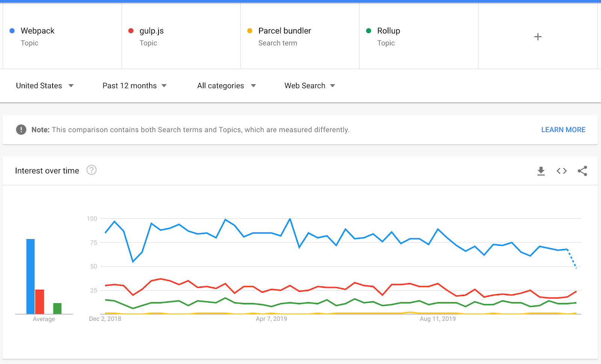This screenshot has width=601, height=364.
Task: Click the red gulp.js color dot
Action: (x=130, y=30)
